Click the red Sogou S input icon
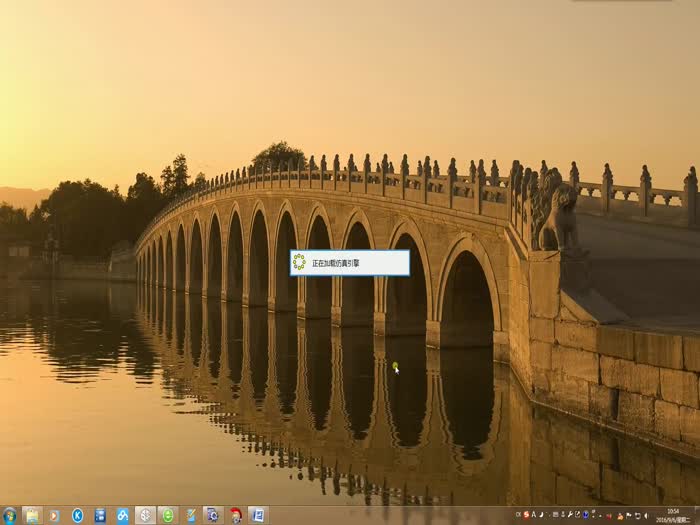The width and height of the screenshot is (700, 525). coord(527,515)
